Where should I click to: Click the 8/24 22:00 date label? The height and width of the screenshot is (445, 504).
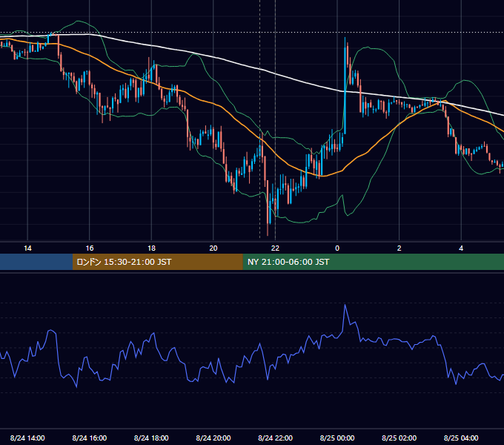(x=276, y=438)
